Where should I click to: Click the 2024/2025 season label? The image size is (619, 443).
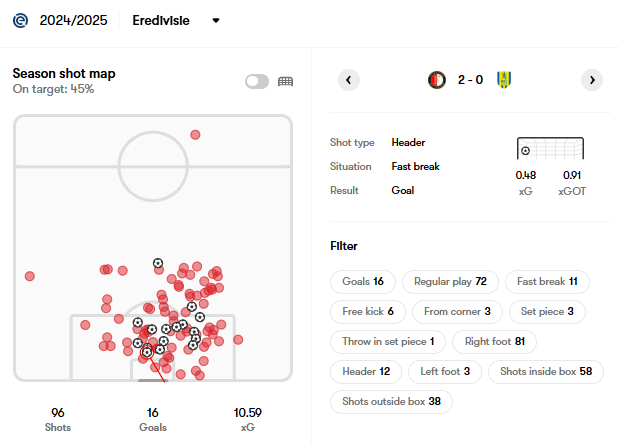(x=73, y=20)
